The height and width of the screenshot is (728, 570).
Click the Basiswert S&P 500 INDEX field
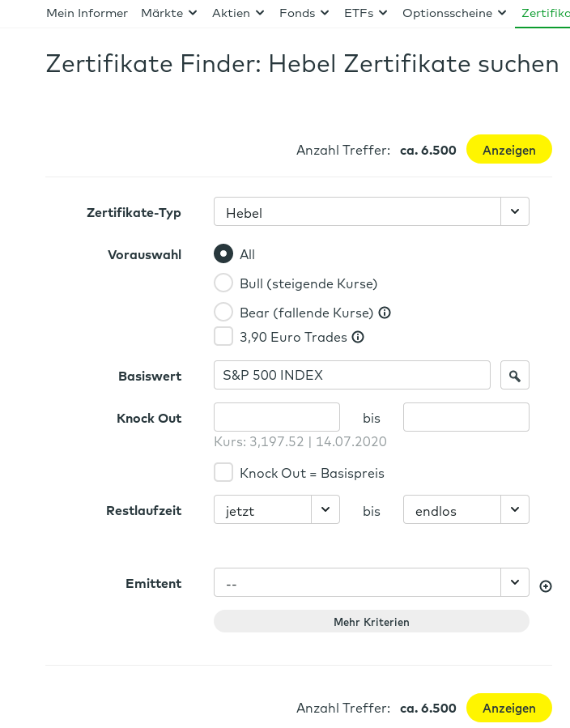[352, 375]
